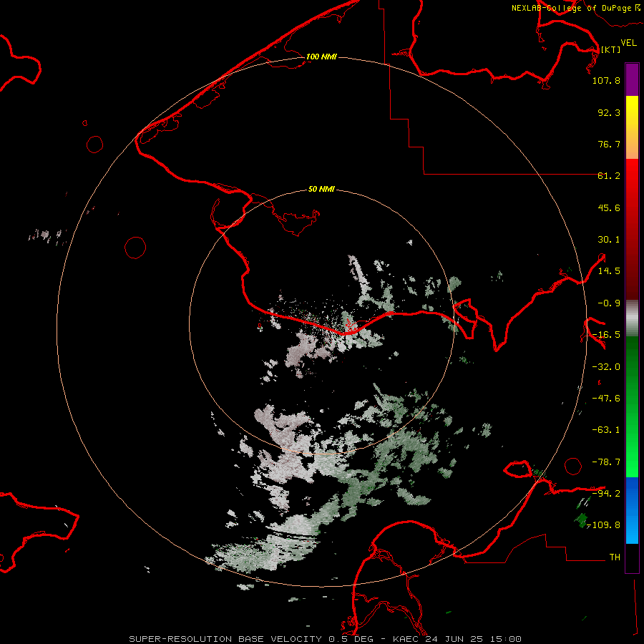Click the blue segment of the velocity color bar
The width and height of the screenshot is (644, 644).
[632, 510]
